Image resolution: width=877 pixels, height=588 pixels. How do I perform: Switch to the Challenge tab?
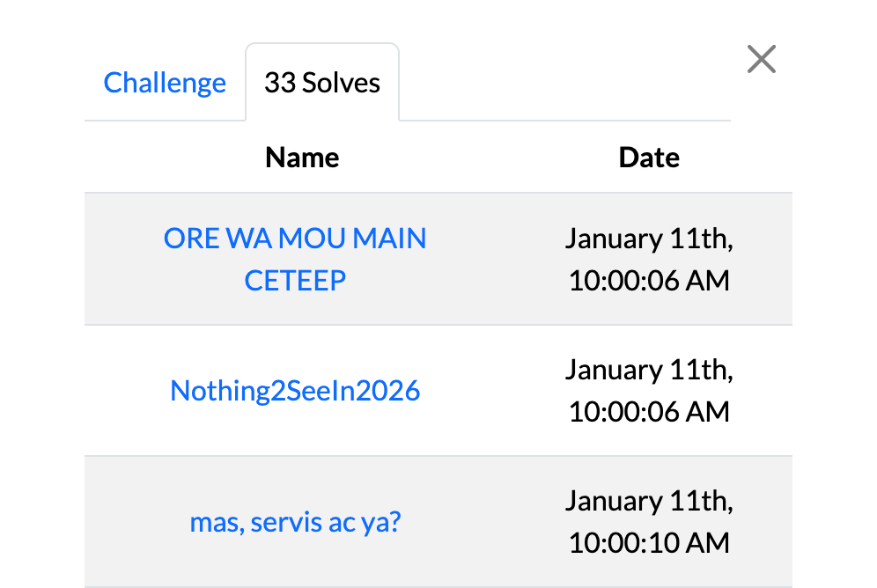pyautogui.click(x=165, y=83)
